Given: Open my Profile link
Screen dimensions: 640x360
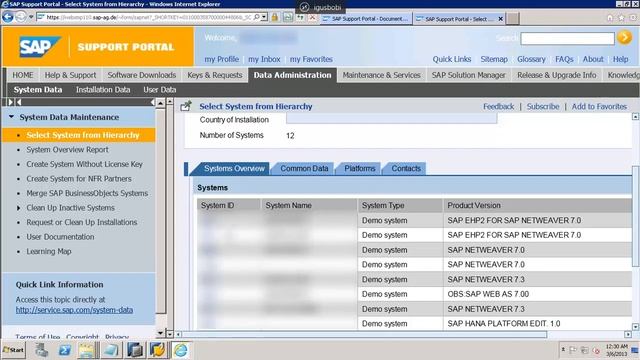Looking at the screenshot, I should coord(222,59).
